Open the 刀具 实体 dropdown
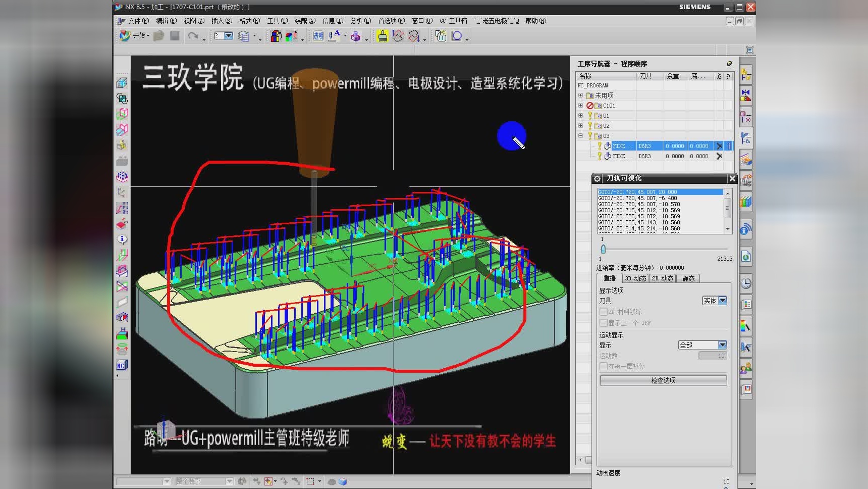This screenshot has width=868, height=489. tap(715, 301)
